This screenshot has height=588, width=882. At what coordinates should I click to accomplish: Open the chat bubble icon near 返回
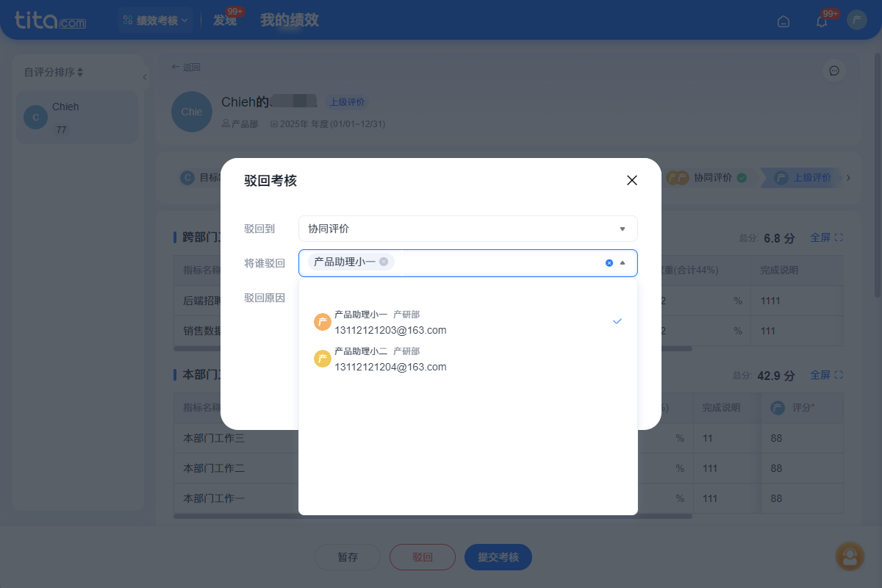pos(834,71)
